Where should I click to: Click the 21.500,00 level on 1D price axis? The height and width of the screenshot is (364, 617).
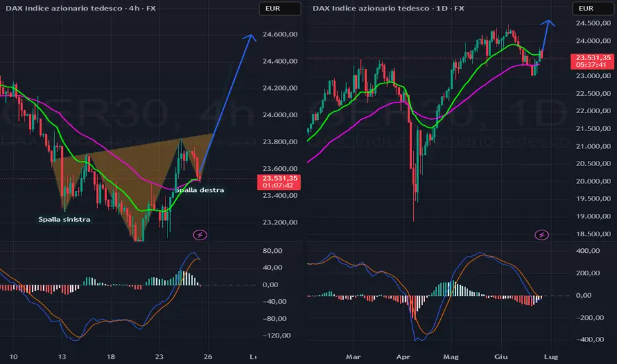coord(593,128)
